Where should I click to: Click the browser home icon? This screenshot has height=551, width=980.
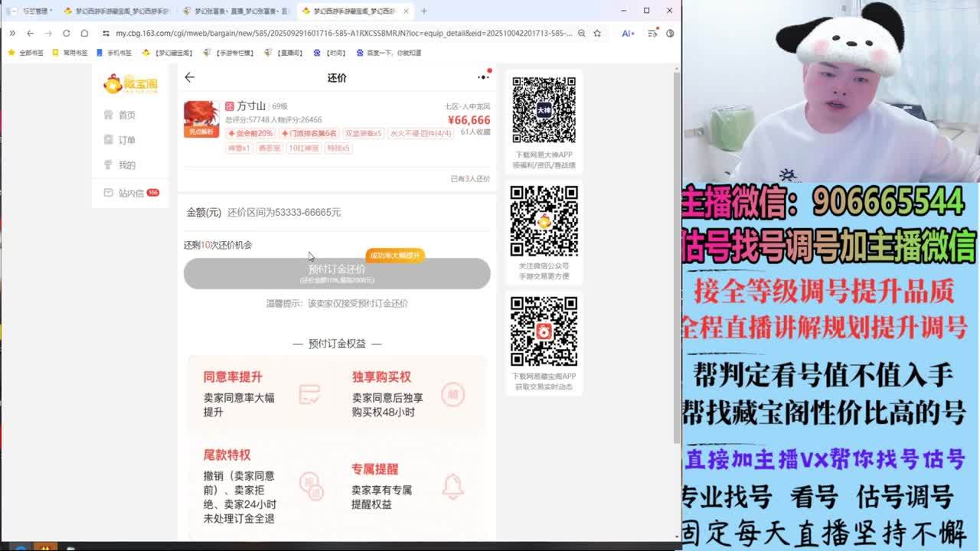coord(84,33)
